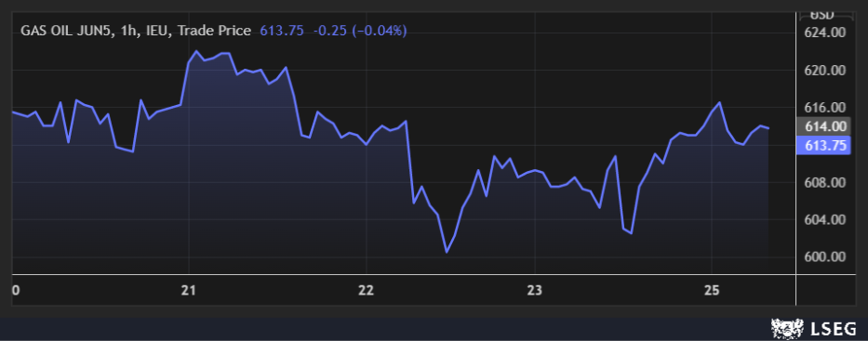
Task: Click the chart line low near 600.50
Action: [x=447, y=252]
